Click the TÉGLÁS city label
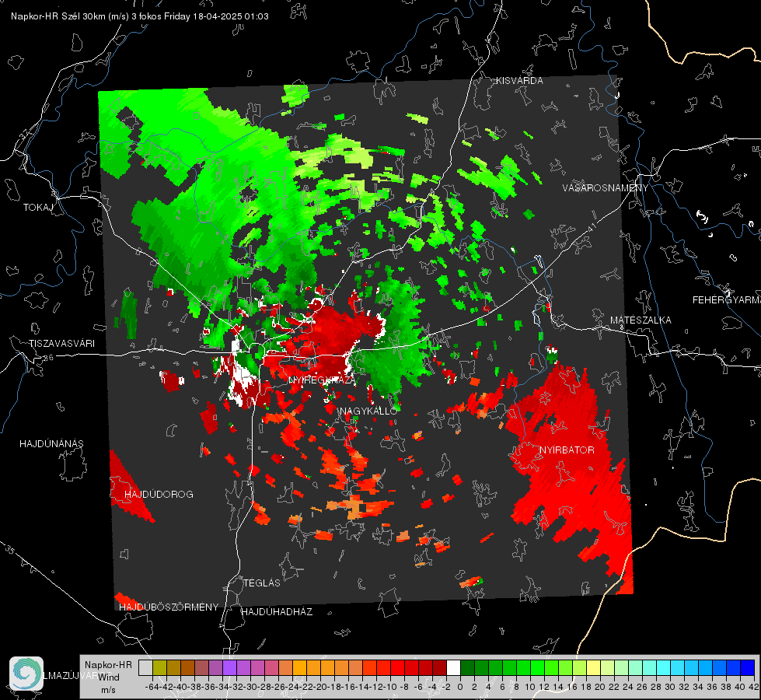The image size is (761, 700). tap(262, 583)
